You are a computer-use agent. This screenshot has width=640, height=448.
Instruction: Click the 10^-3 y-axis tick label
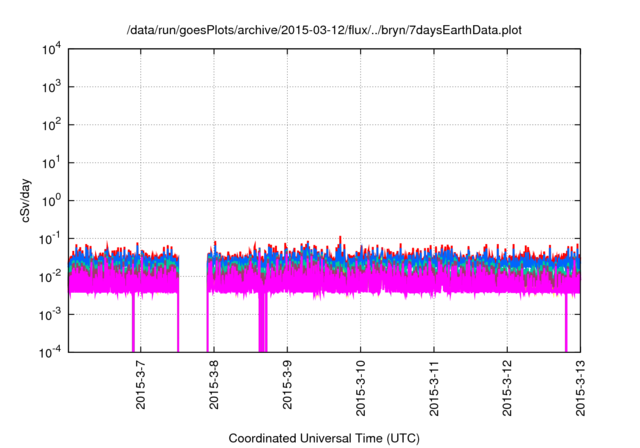tap(50, 314)
